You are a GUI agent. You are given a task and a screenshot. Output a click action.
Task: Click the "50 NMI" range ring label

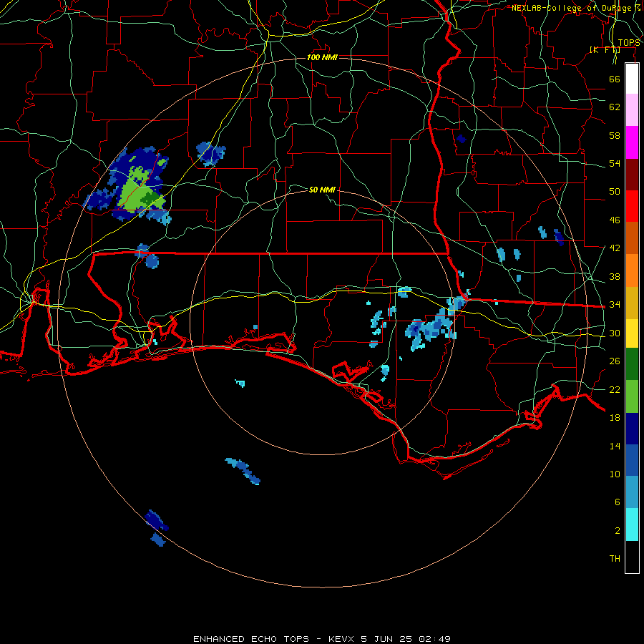coord(323,190)
